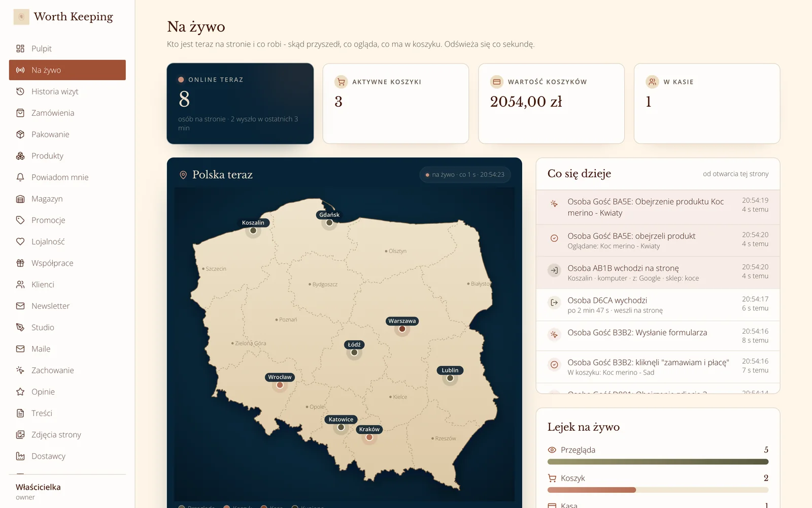The height and width of the screenshot is (508, 812).
Task: Click the Newsletter envelope icon
Action: (20, 306)
